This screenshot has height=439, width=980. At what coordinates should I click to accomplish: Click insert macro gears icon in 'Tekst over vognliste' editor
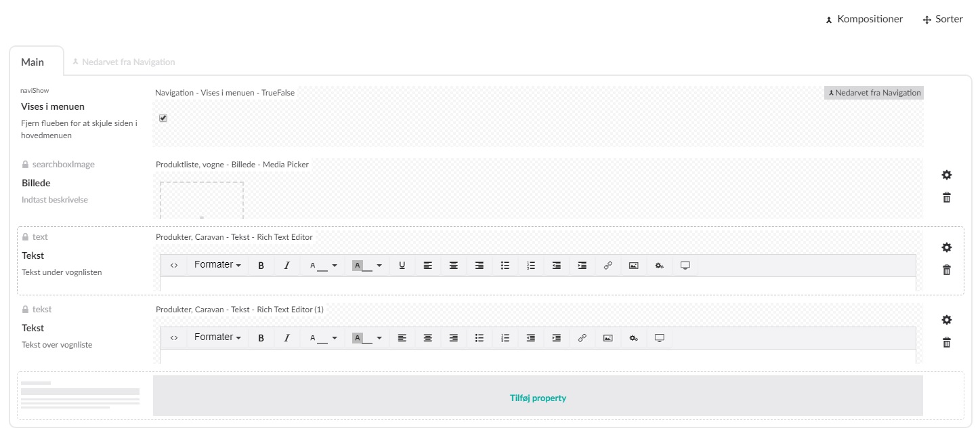(x=633, y=338)
